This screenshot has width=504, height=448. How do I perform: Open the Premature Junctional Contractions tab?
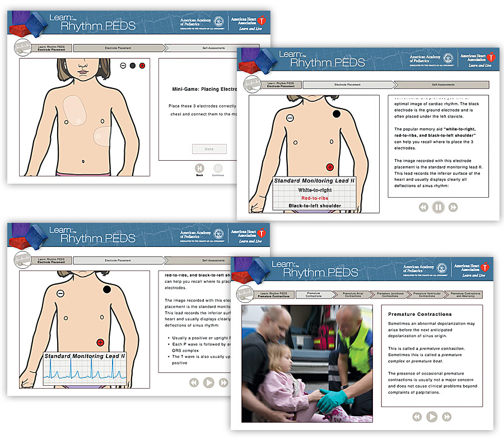click(x=390, y=295)
